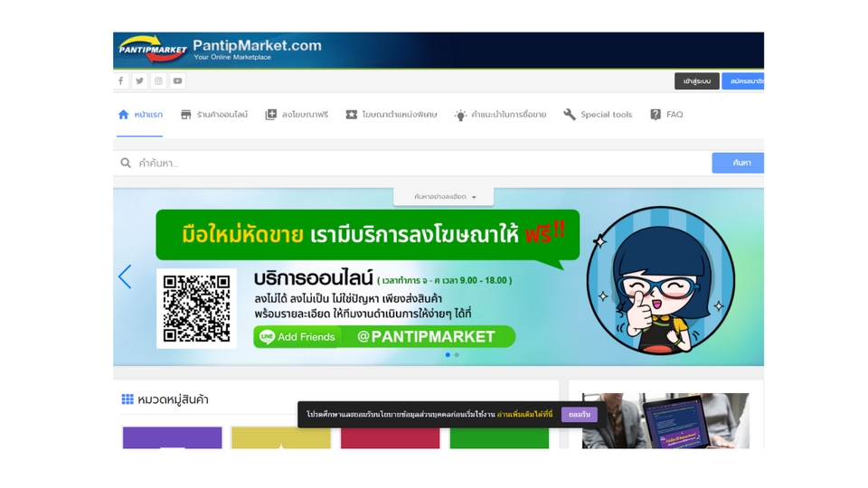Viewport: 868px width, 488px height.
Task: Click the wrench icon beside Special tools
Action: tap(570, 115)
